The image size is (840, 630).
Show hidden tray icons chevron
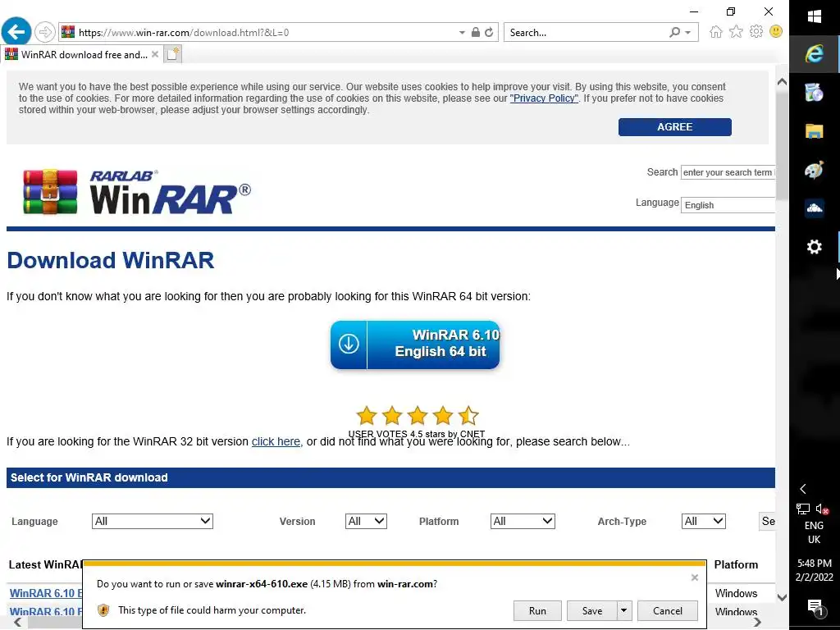[803, 489]
